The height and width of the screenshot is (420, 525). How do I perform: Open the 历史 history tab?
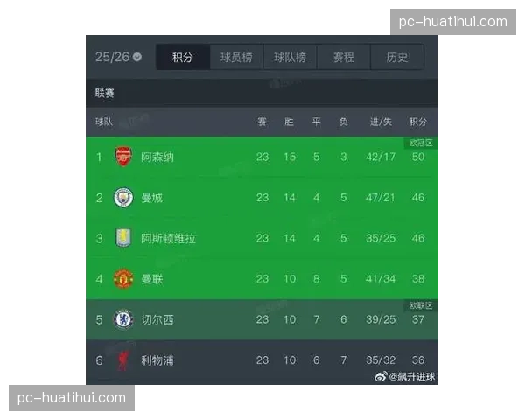(x=396, y=58)
